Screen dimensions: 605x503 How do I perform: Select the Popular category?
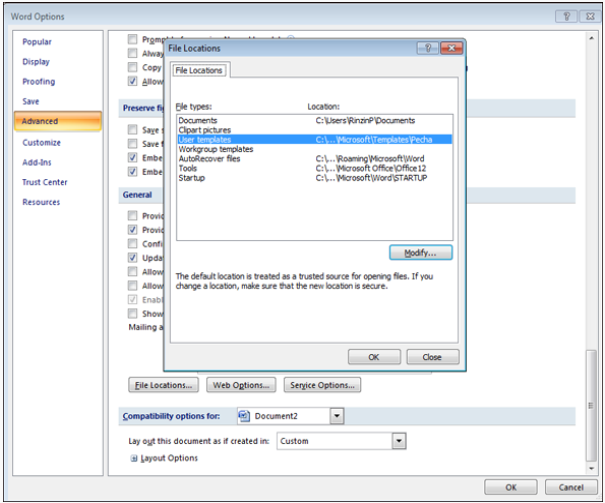[x=37, y=42]
